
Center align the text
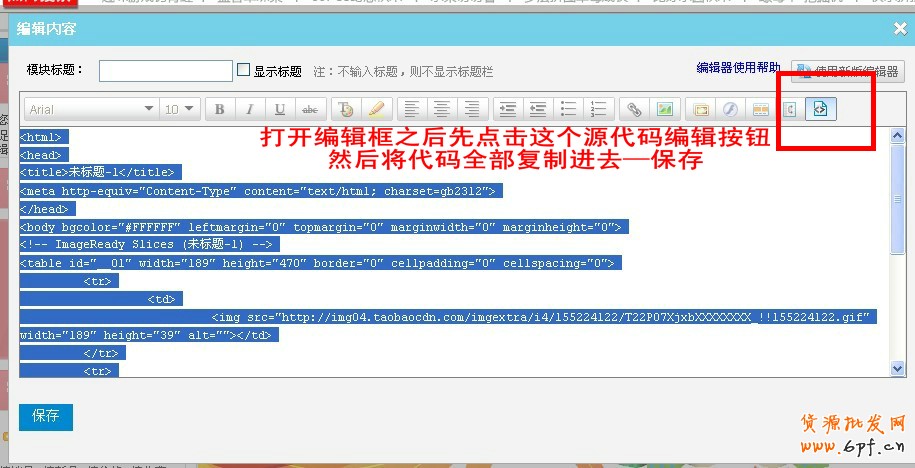pyautogui.click(x=440, y=109)
